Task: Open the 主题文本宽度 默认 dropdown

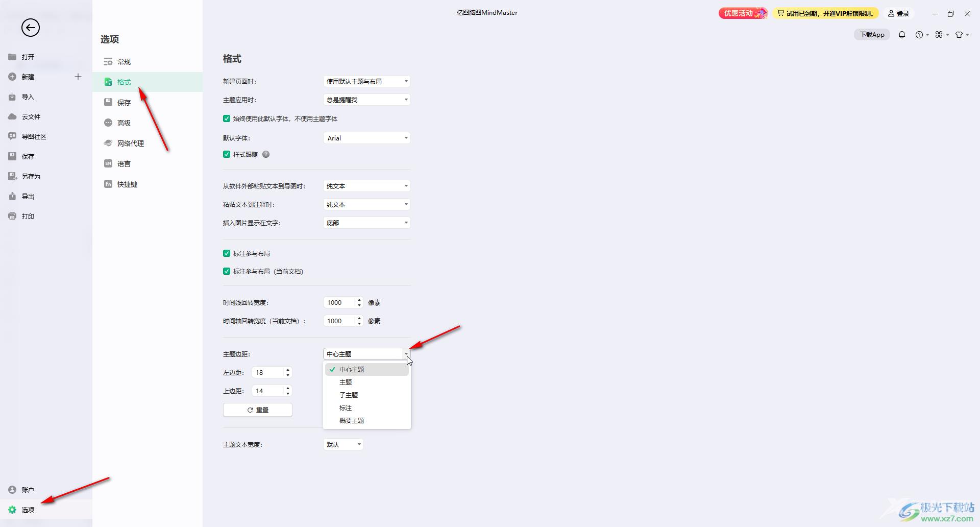Action: (344, 444)
